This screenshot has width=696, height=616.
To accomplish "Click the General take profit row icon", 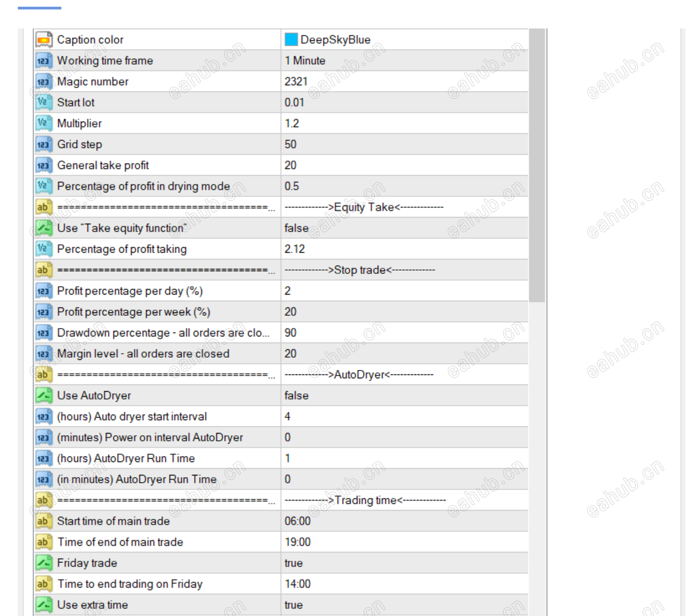I will 43,165.
